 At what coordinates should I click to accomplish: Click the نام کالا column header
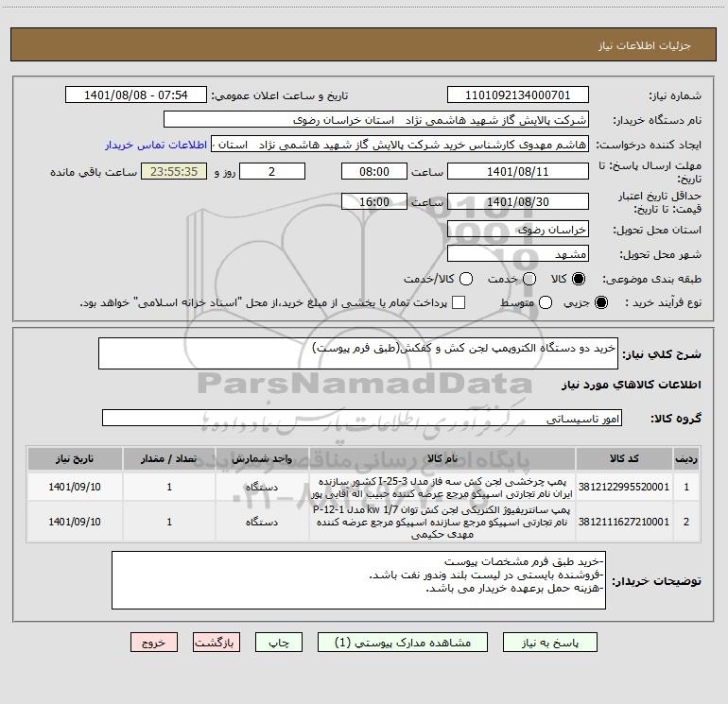click(x=442, y=458)
